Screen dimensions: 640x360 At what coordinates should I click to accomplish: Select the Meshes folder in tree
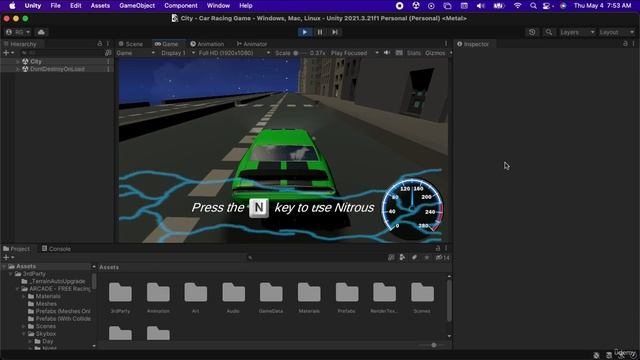pyautogui.click(x=42, y=304)
